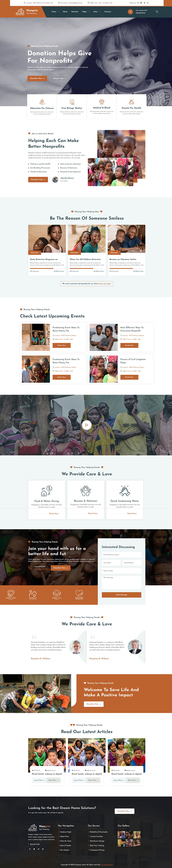Focus the Enter Donation Amount field
This screenshot has width=172, height=868.
(121, 555)
